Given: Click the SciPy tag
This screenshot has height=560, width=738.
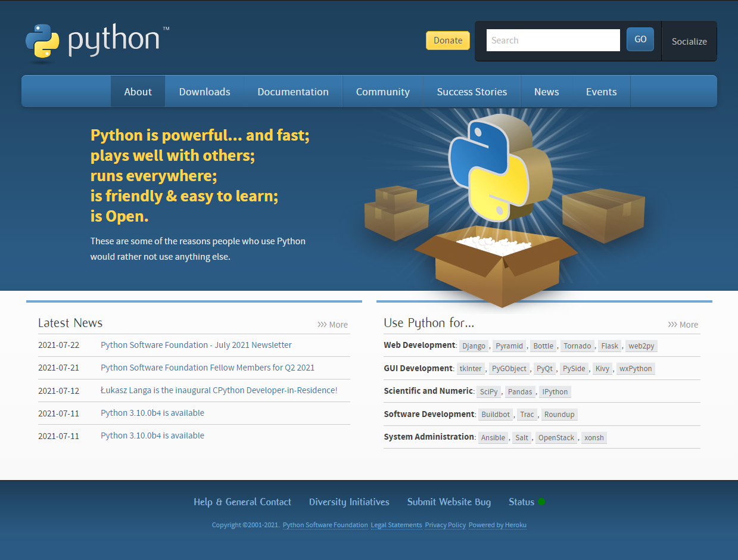Looking at the screenshot, I should 489,391.
